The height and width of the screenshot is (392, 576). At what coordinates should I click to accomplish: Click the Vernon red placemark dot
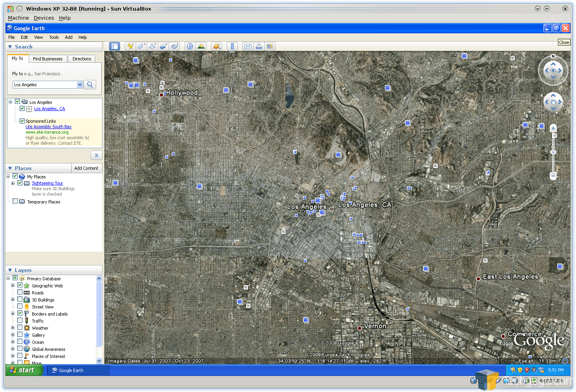(359, 328)
